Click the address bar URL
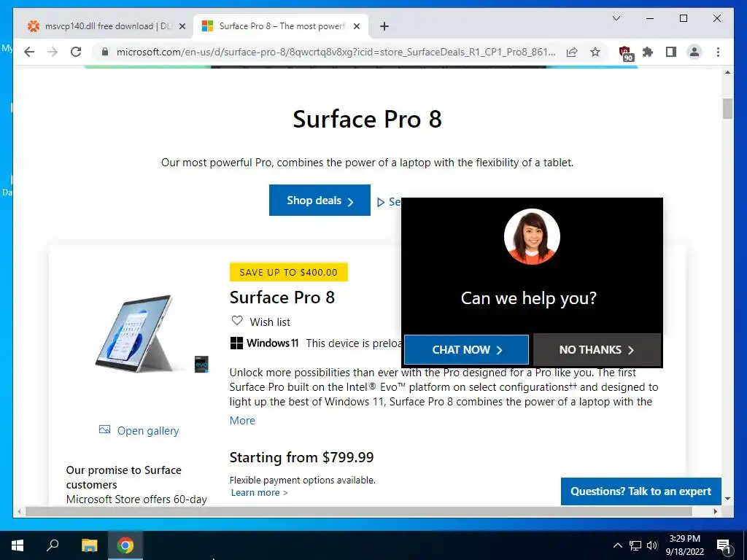The width and height of the screenshot is (747, 560). pyautogui.click(x=336, y=52)
